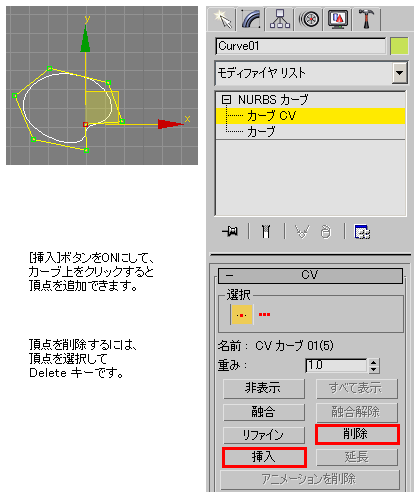Click Make Unique icon
This screenshot has width=419, height=500.
tap(302, 231)
